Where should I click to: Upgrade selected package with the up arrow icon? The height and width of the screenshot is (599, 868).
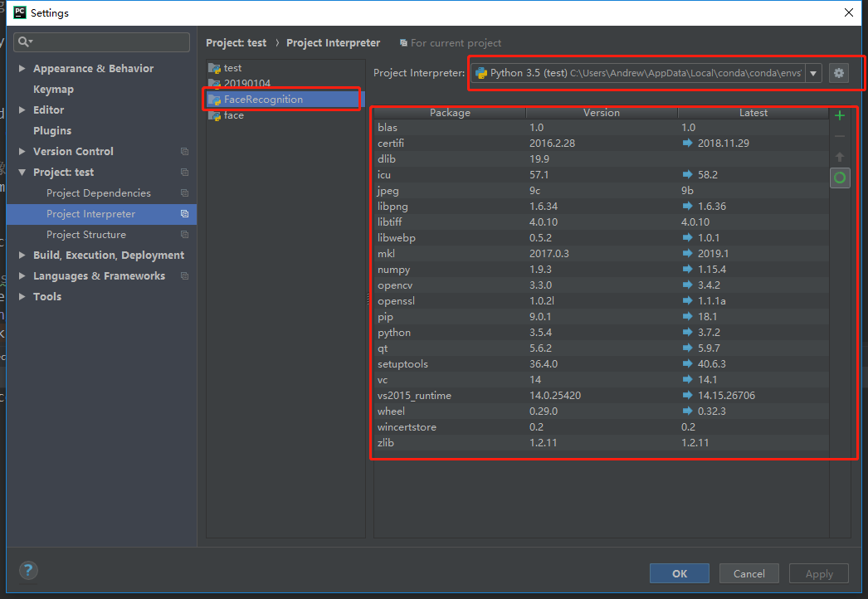[841, 156]
